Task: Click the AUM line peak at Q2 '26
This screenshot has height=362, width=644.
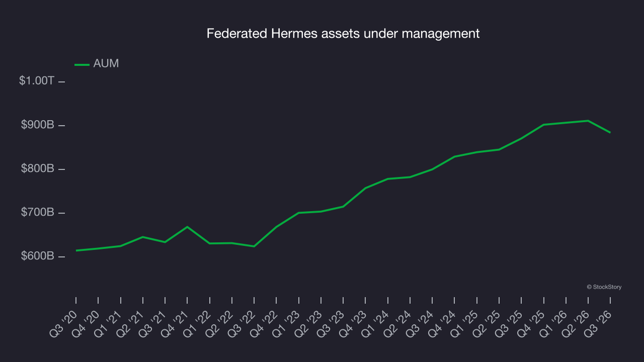Action: coord(588,121)
